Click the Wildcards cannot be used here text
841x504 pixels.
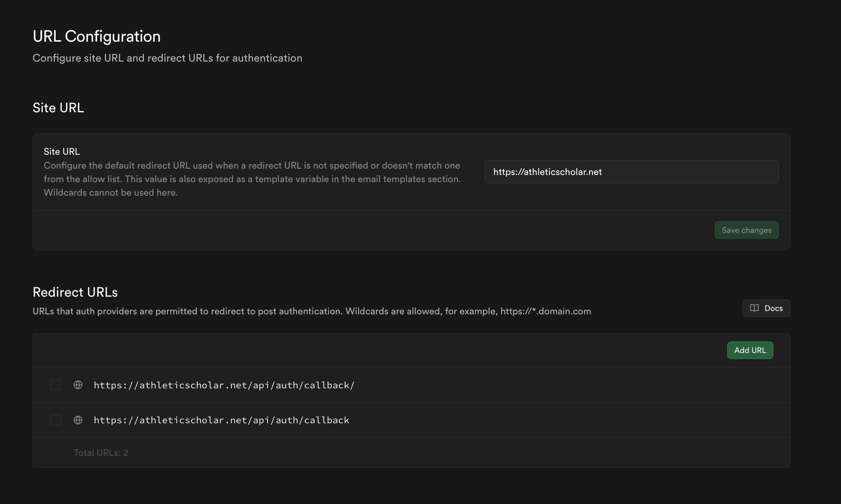pyautogui.click(x=110, y=193)
